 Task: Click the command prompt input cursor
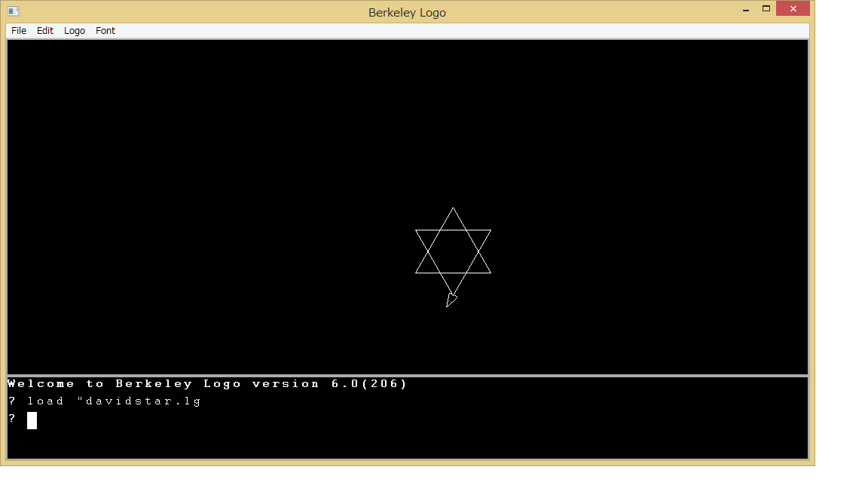click(x=32, y=420)
